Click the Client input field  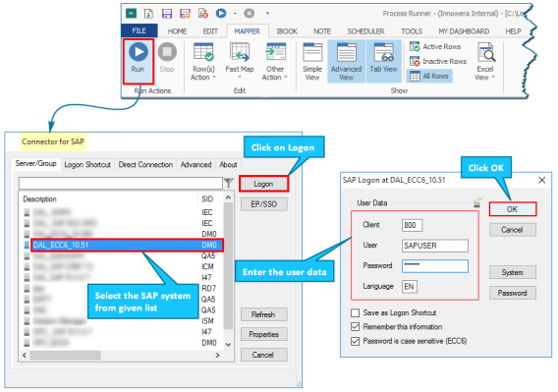412,225
